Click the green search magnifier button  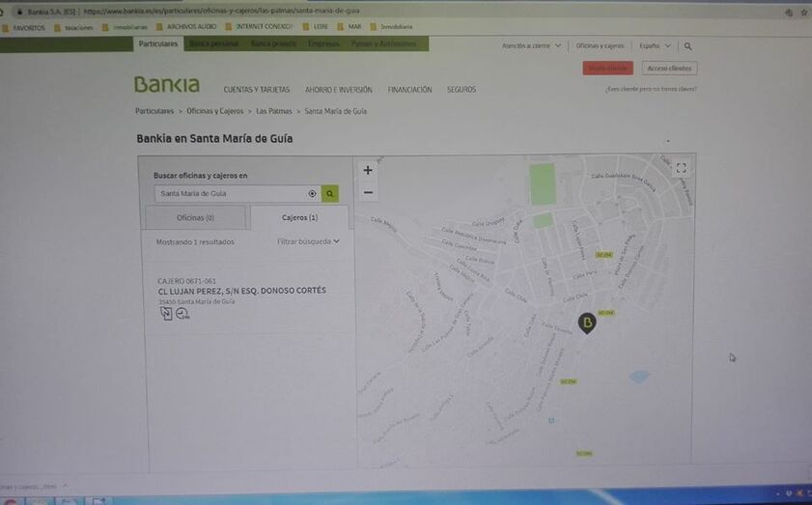coord(330,194)
